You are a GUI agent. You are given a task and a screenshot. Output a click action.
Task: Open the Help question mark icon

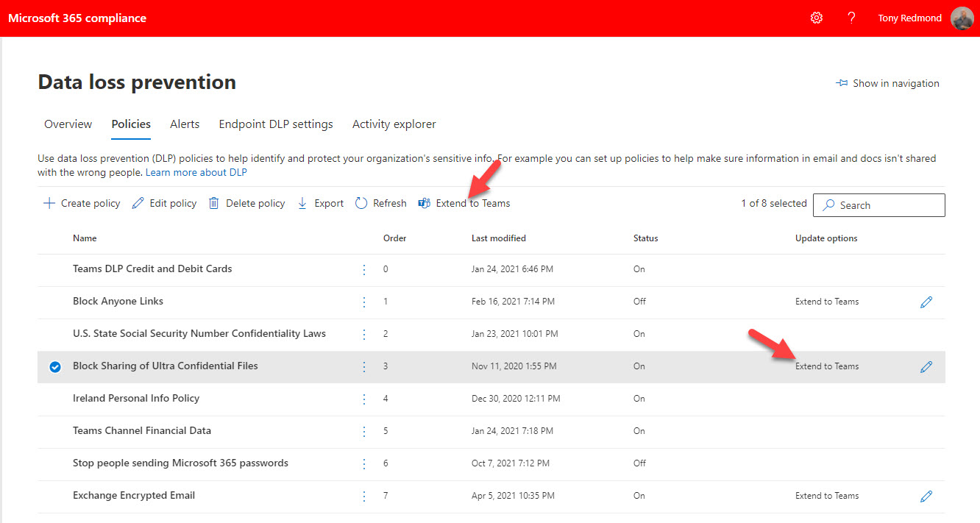851,17
